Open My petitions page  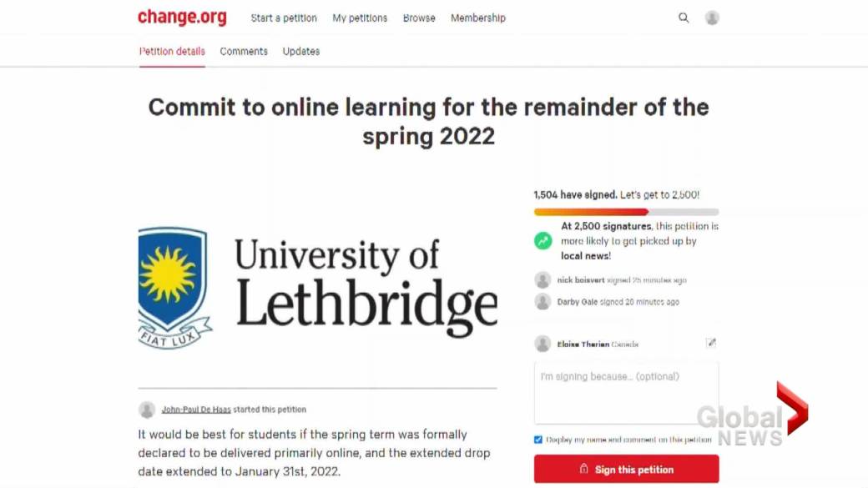[x=360, y=18]
